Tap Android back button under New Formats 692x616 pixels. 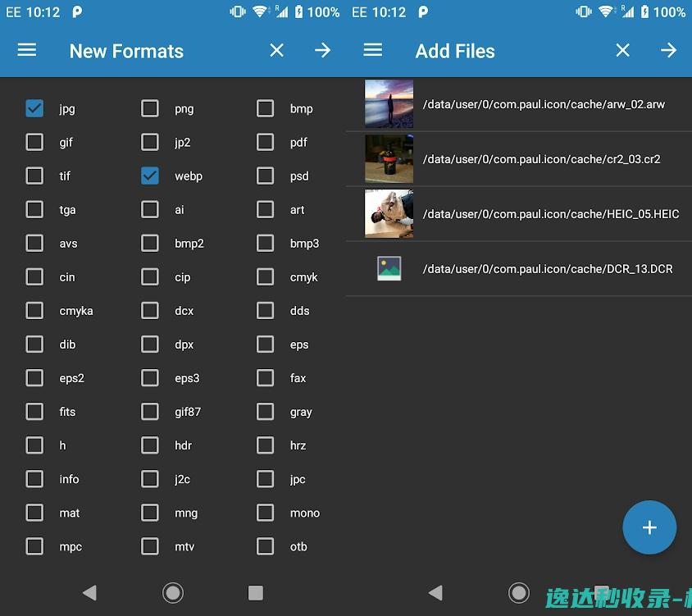coord(89,592)
